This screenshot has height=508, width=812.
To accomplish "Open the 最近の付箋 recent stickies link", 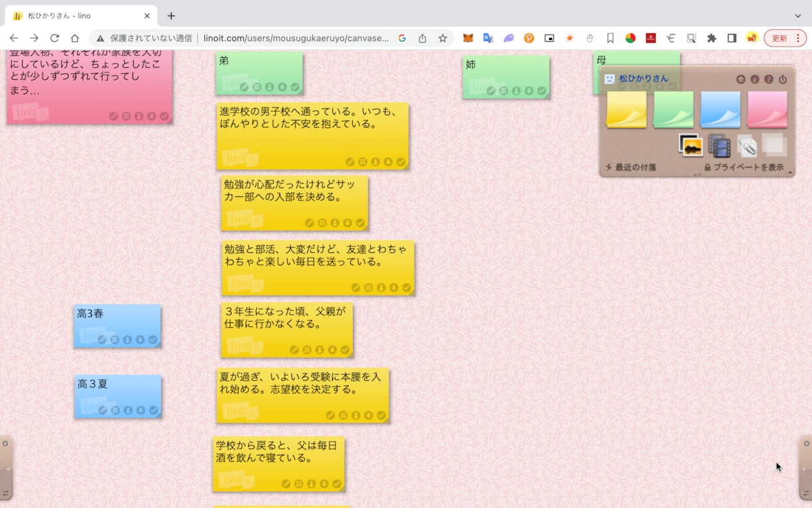I will pos(631,167).
